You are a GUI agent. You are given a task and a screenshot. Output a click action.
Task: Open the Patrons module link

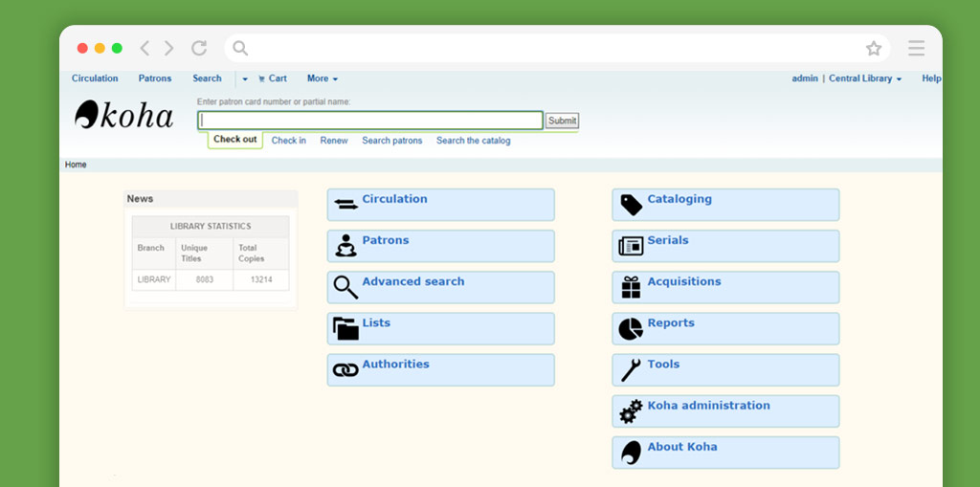[385, 240]
